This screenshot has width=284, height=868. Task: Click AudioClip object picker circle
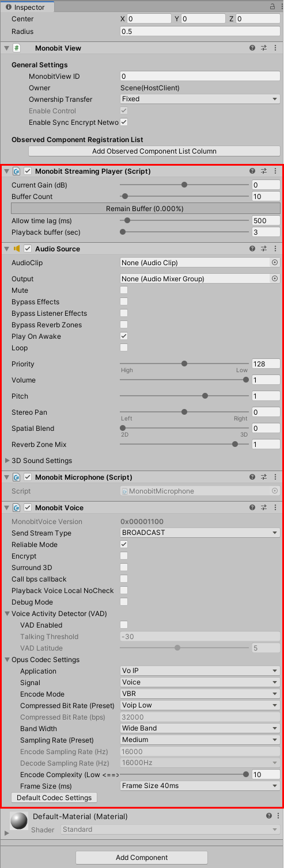[x=275, y=262]
